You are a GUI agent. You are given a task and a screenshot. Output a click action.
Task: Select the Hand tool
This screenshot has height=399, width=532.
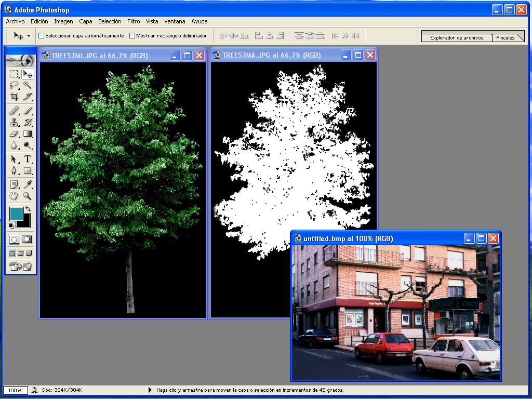point(14,196)
